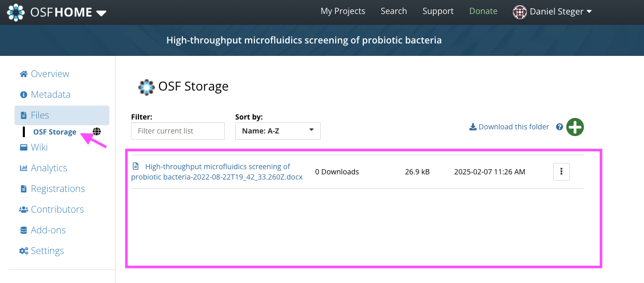Select OSF Storage under Files
The image size is (644, 283).
54,132
